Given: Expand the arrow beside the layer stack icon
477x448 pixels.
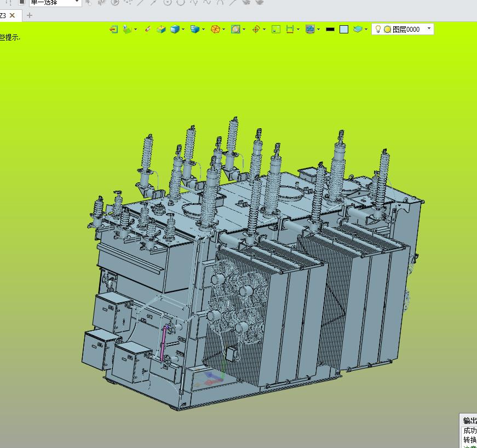Looking at the screenshot, I should (x=366, y=30).
